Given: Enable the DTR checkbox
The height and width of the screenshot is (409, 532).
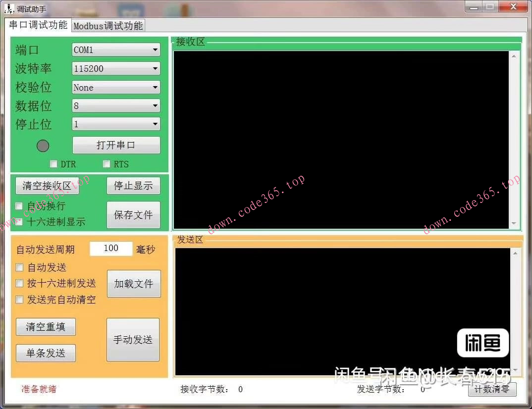Looking at the screenshot, I should [x=53, y=164].
